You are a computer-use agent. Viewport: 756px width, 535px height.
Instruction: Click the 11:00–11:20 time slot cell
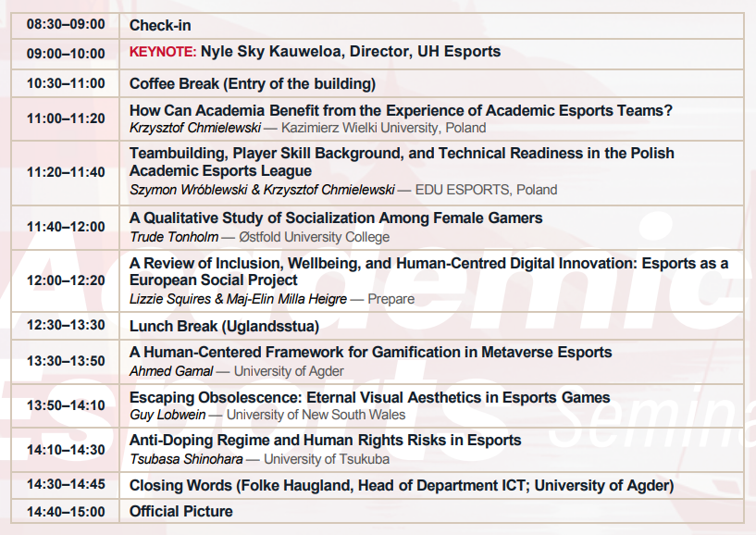point(66,118)
